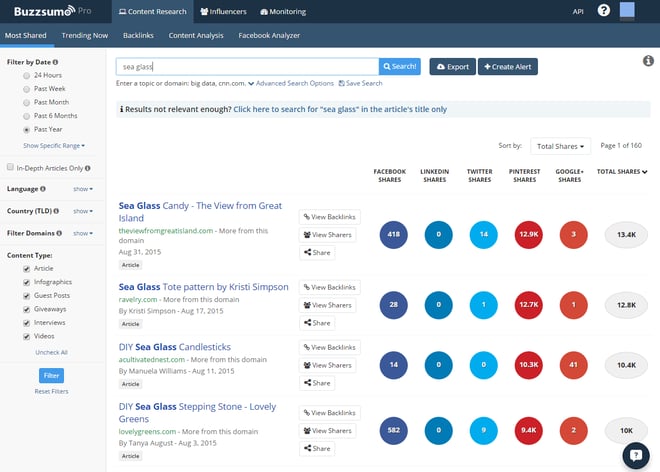The height and width of the screenshot is (472, 660).
Task: Click Facebook shares circle 28 for Tote pattern
Action: tap(394, 305)
